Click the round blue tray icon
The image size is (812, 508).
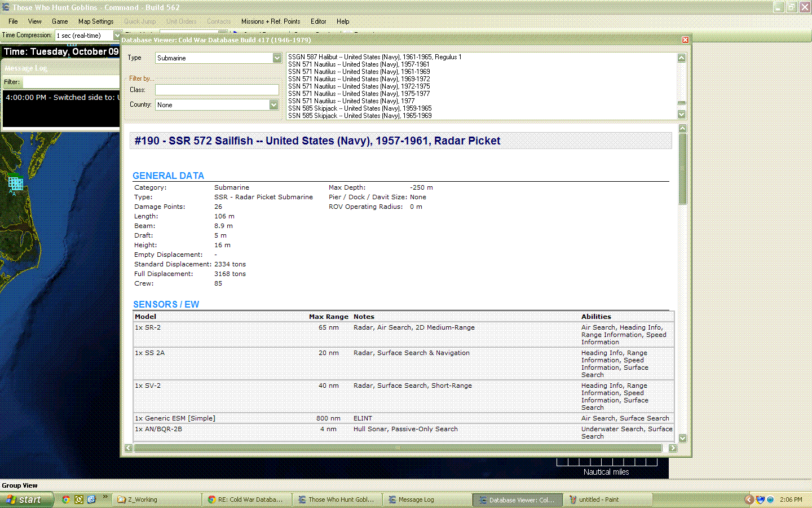point(770,500)
